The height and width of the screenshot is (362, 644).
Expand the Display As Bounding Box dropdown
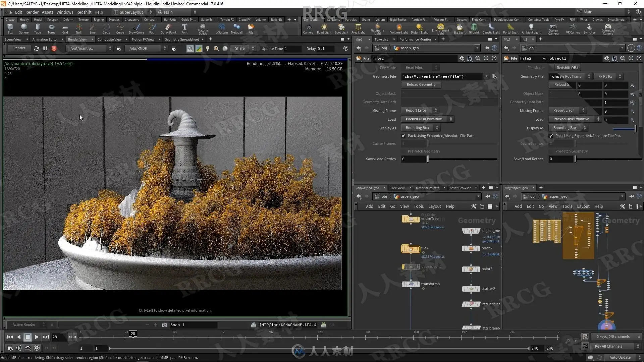click(421, 128)
